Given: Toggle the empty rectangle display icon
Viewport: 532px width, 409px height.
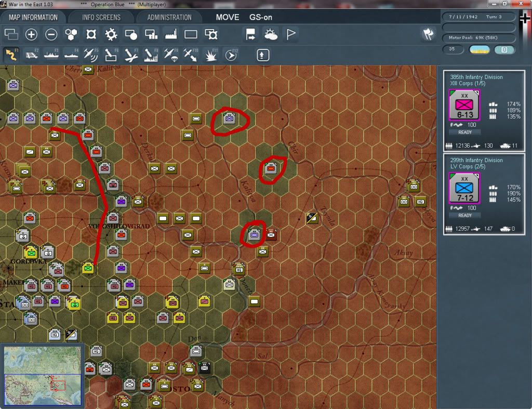Looking at the screenshot, I should tap(191, 34).
